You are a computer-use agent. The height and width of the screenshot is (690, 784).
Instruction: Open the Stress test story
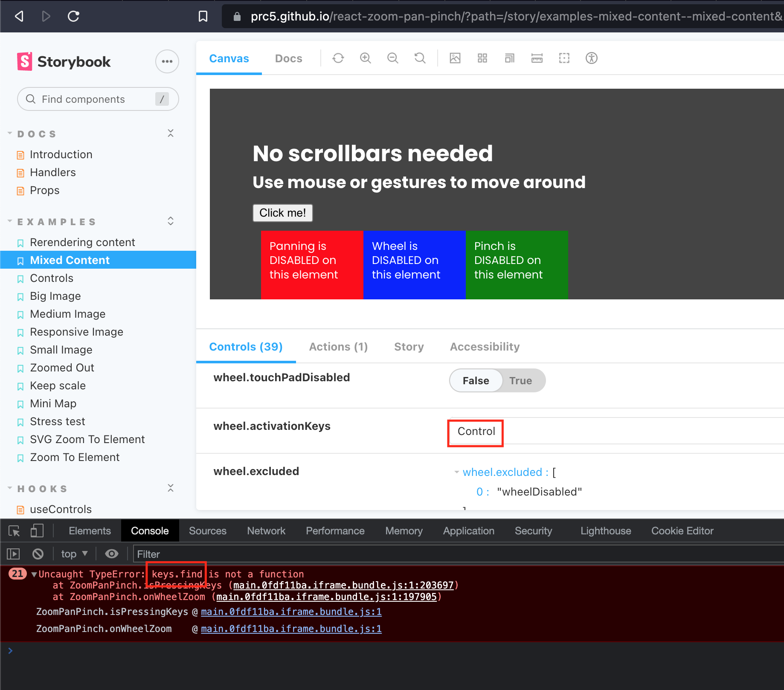coord(58,421)
